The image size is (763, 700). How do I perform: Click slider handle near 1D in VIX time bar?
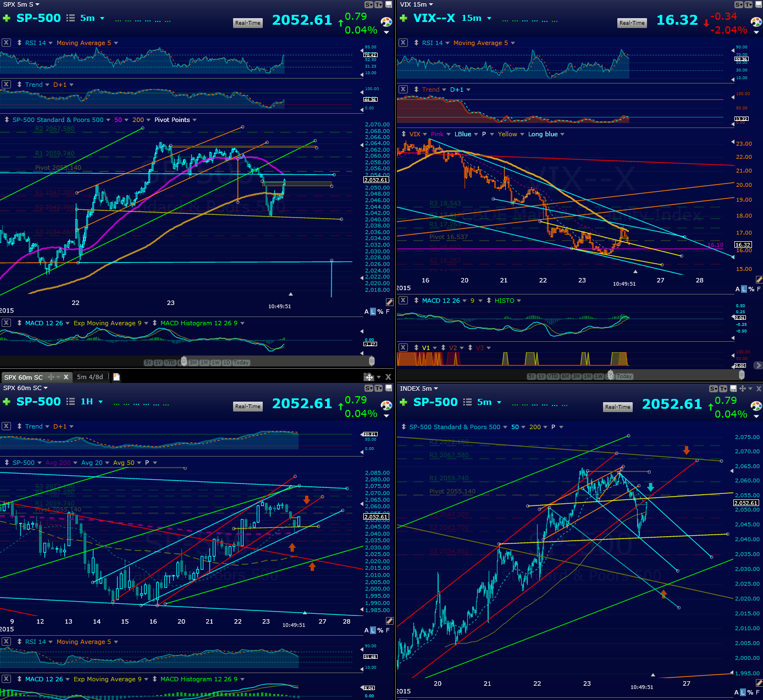click(x=609, y=376)
